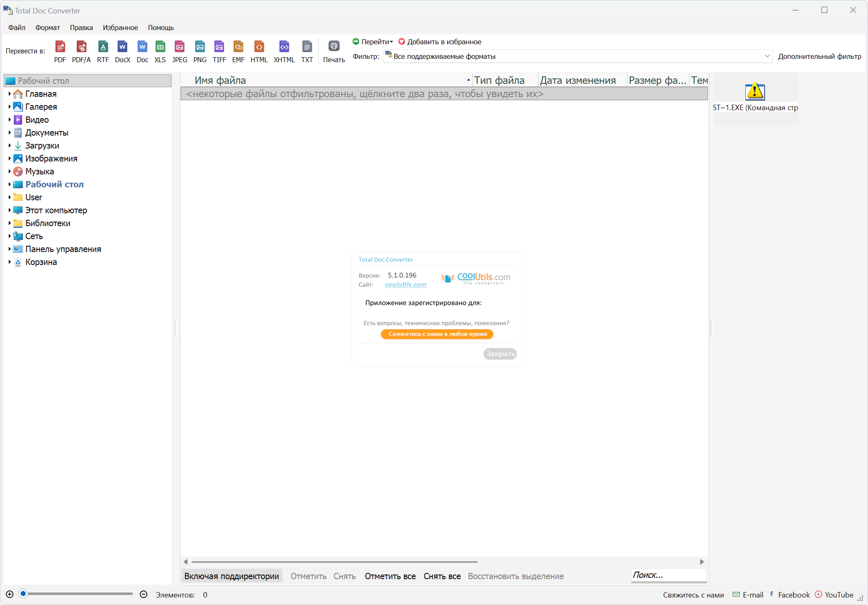Convert to PDF using the PDF icon
The width and height of the screenshot is (868, 605).
tap(60, 52)
